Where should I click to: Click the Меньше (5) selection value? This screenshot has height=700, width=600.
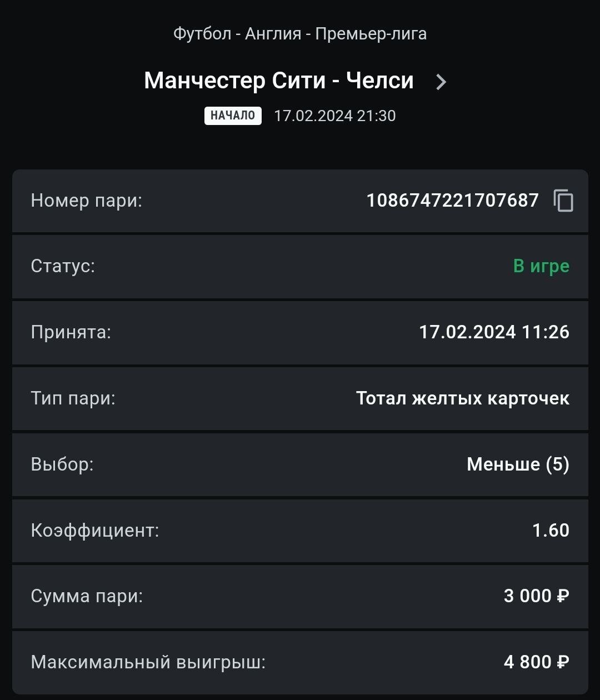tap(518, 464)
